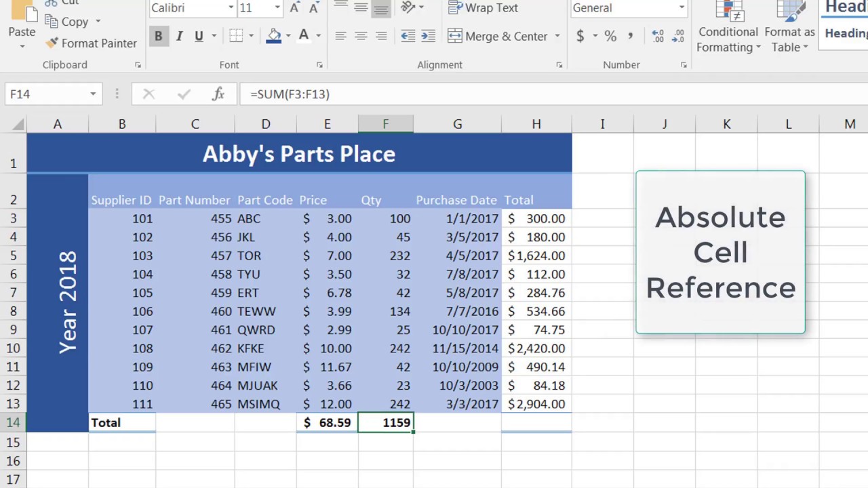Image resolution: width=868 pixels, height=488 pixels.
Task: Activate the Format Painter
Action: click(91, 43)
